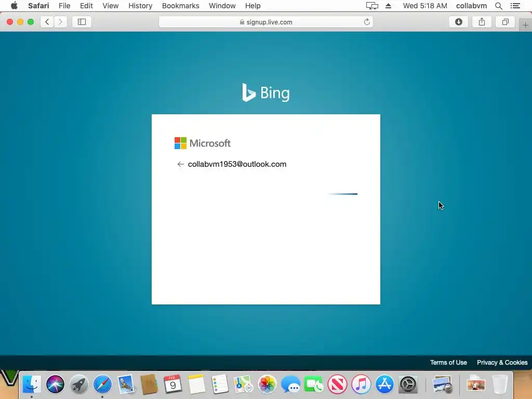Click Safari's back navigation button
Screen dimensions: 532x399
tap(47, 22)
